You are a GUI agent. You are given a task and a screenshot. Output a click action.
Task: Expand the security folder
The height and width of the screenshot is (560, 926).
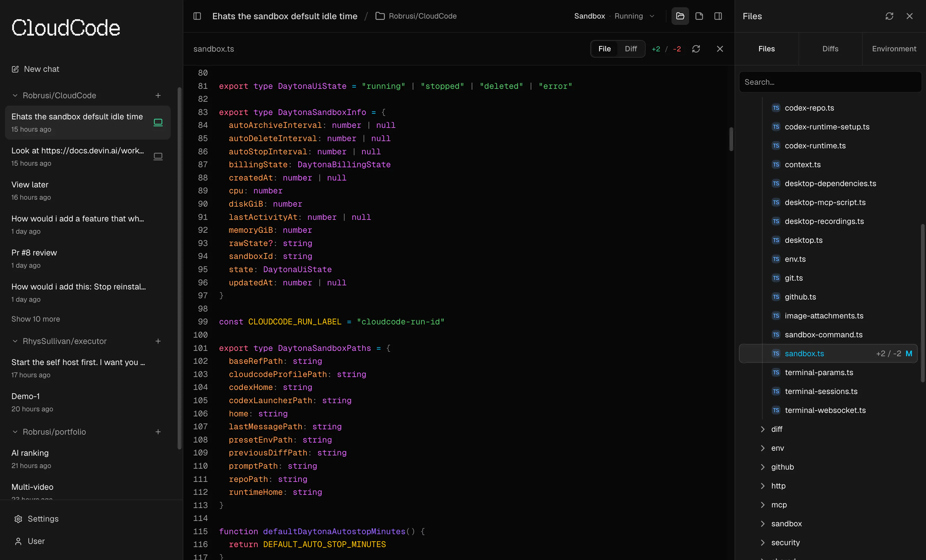(763, 542)
